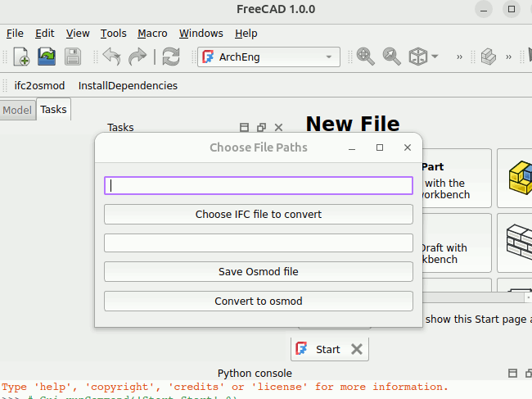
Task: Click the Refresh/recompute toolbar icon
Action: click(171, 57)
